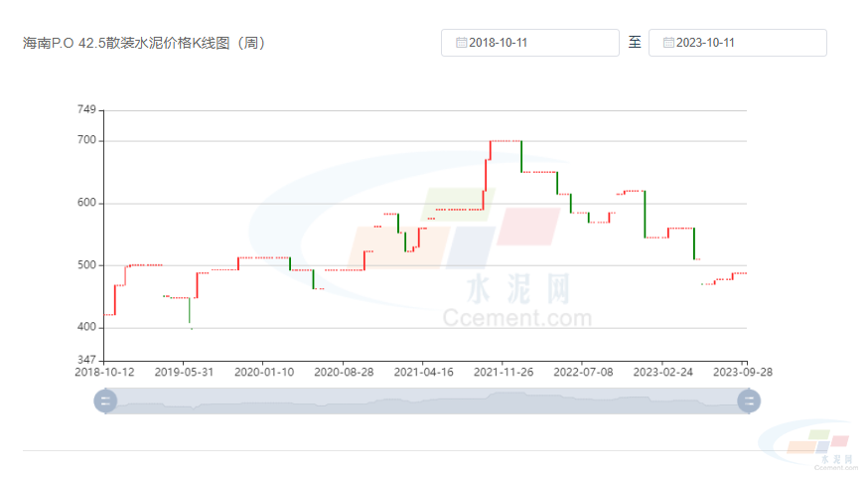Click the 347 y-axis value

point(87,360)
